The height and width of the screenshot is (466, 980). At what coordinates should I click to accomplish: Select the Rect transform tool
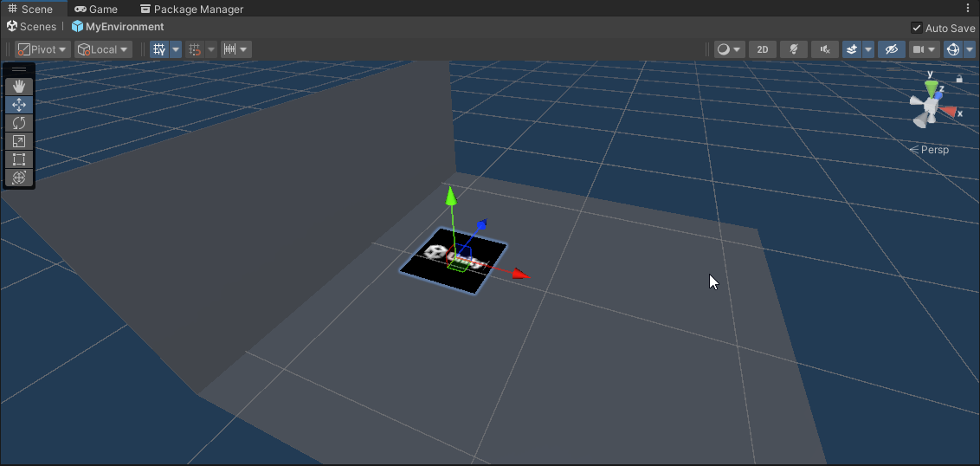tap(19, 159)
